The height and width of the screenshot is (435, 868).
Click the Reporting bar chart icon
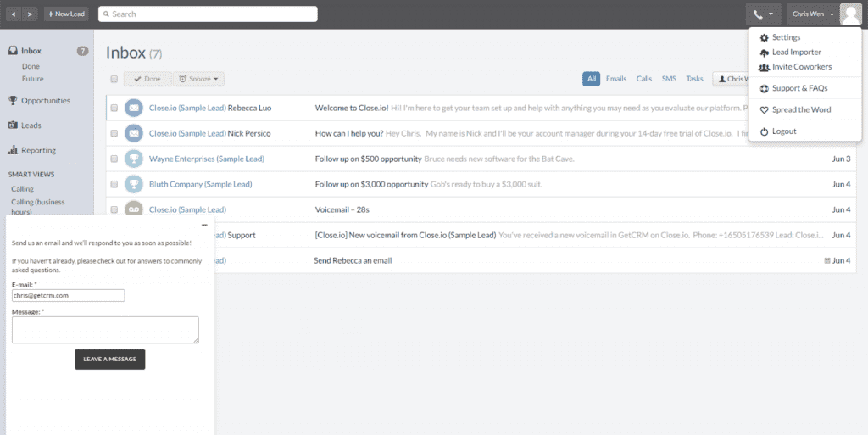click(x=13, y=150)
